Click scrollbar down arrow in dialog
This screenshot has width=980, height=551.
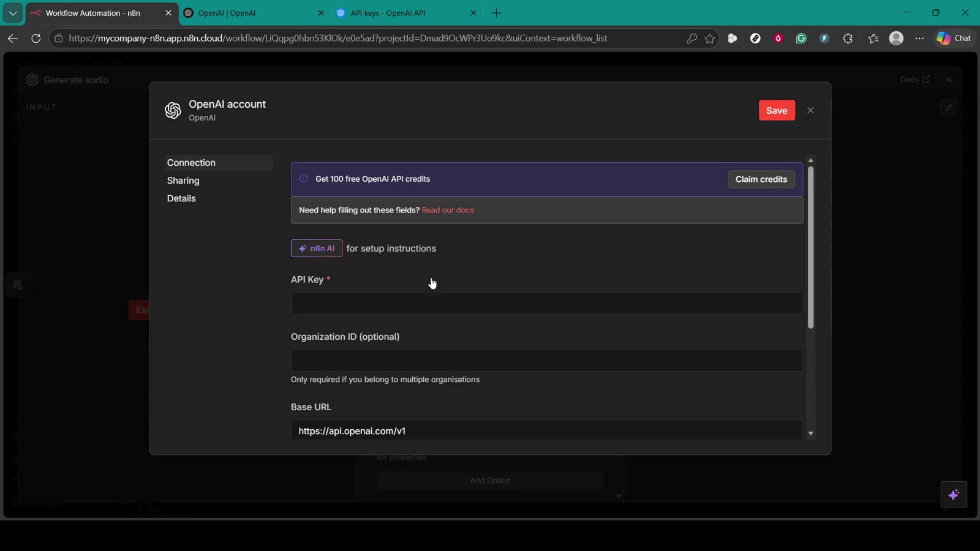810,433
